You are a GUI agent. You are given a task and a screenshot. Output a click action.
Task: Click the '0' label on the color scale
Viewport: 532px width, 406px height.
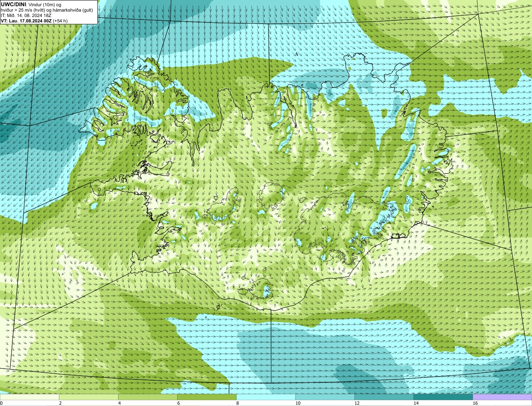[x=1, y=403]
